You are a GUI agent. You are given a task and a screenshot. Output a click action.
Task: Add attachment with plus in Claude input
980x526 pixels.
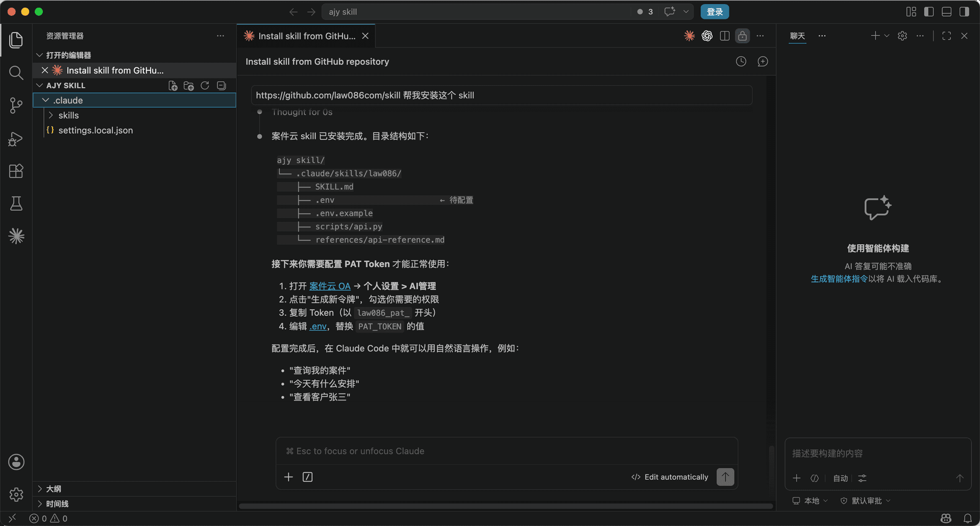click(288, 477)
